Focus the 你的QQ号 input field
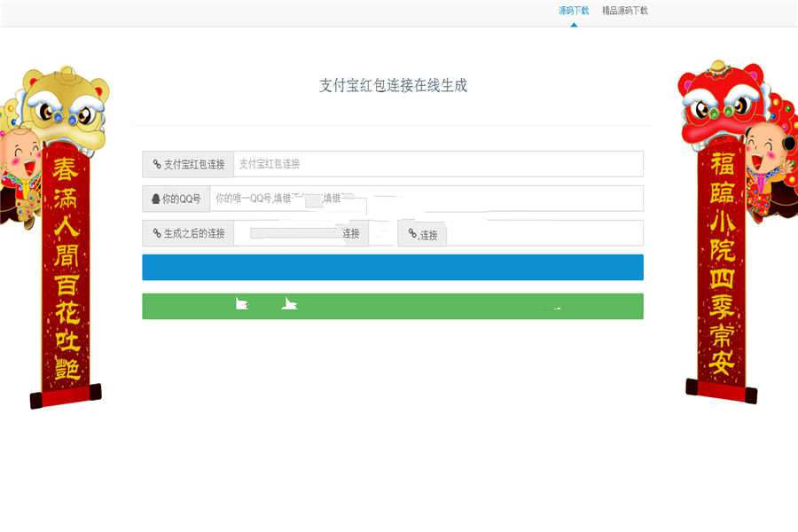This screenshot has height=532, width=798. (x=426, y=199)
